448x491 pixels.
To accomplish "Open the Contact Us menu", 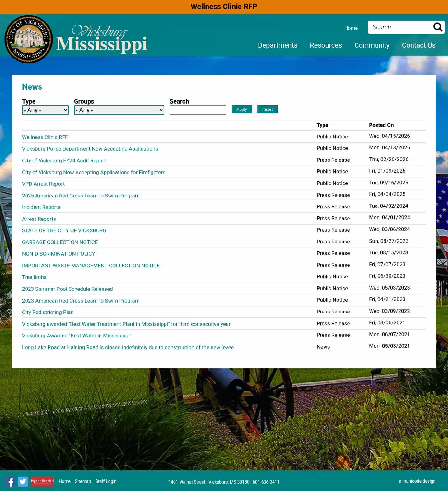I will coord(418,45).
